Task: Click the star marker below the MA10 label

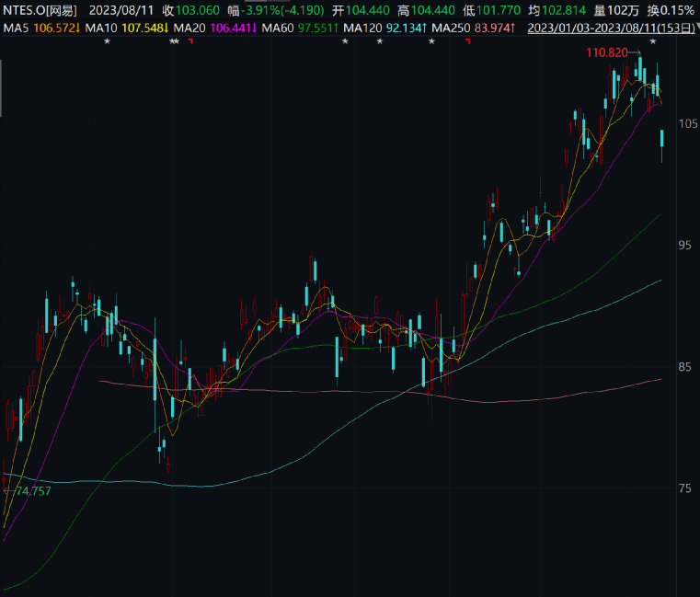Action: tap(107, 42)
